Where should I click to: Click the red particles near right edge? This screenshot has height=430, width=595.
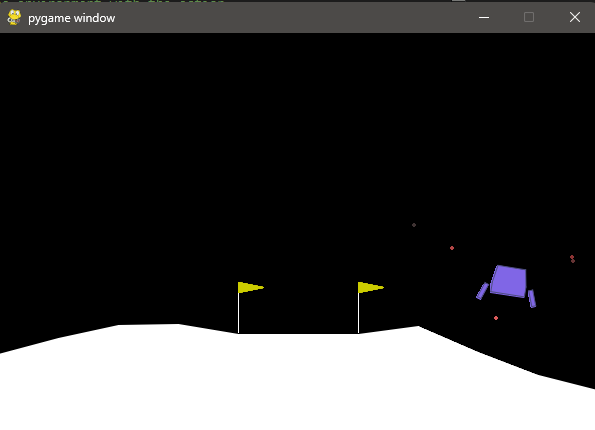[x=573, y=259]
